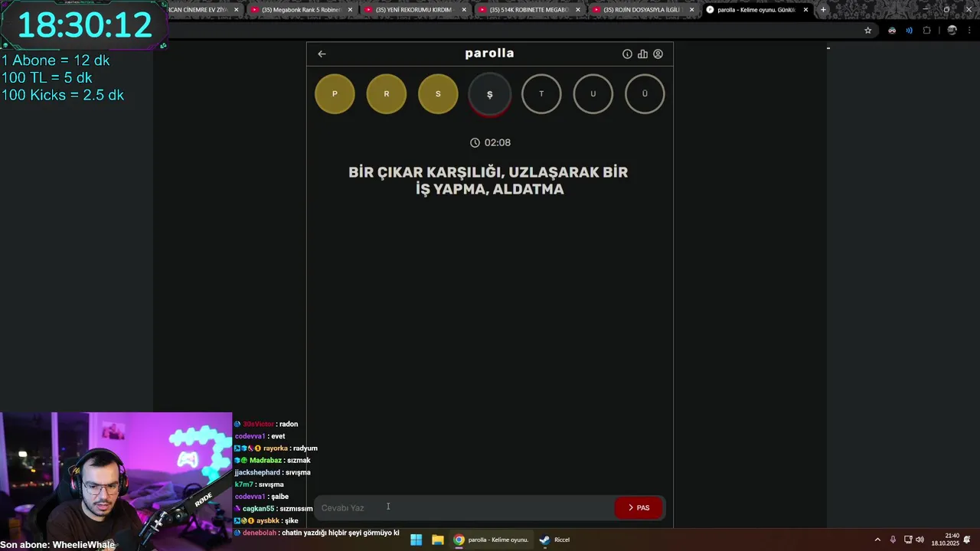The image size is (980, 551).
Task: Go back using the arrow in parolla header
Action: pos(322,54)
